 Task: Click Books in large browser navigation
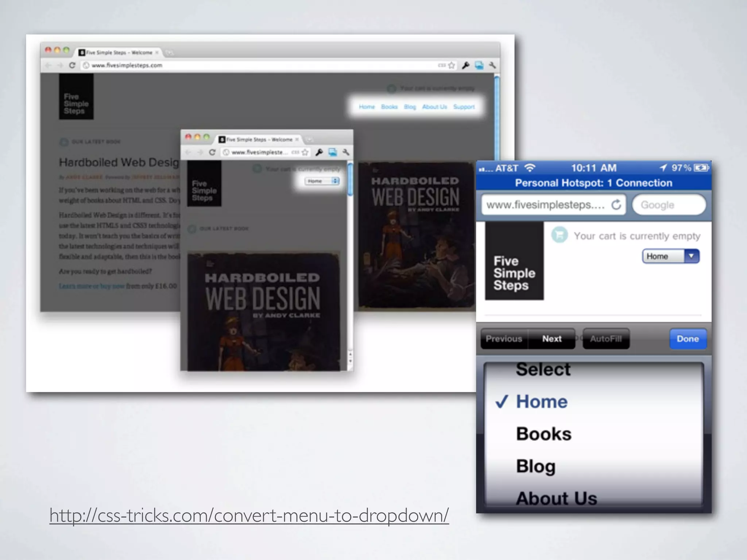(x=389, y=107)
